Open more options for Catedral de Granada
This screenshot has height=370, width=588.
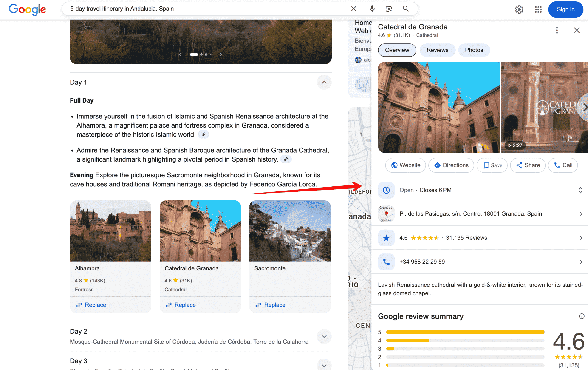[557, 30]
